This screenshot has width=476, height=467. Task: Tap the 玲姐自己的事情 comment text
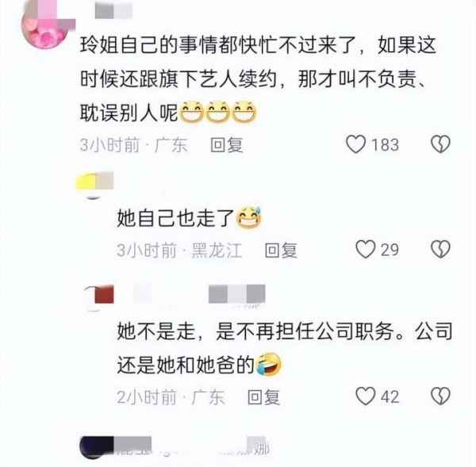[258, 80]
